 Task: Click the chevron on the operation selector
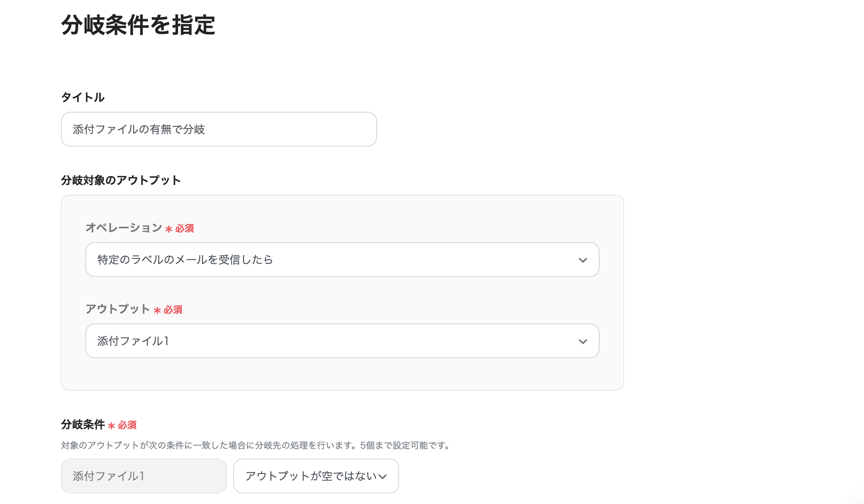tap(582, 260)
